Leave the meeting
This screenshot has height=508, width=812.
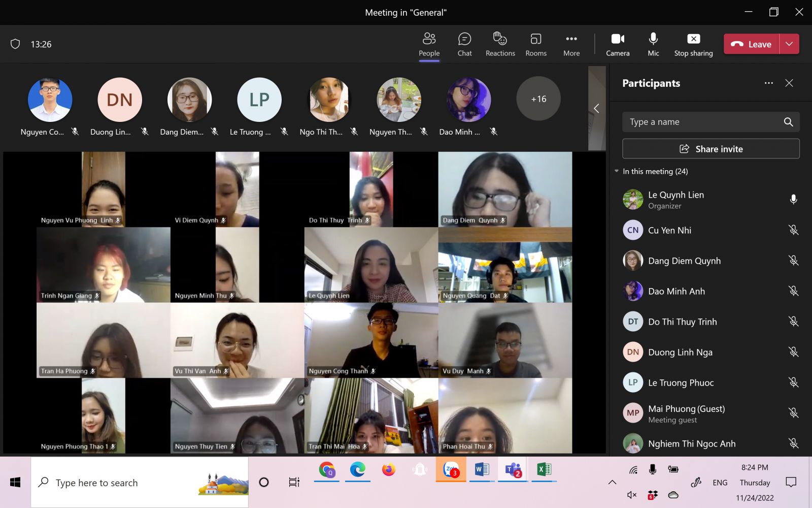point(751,44)
